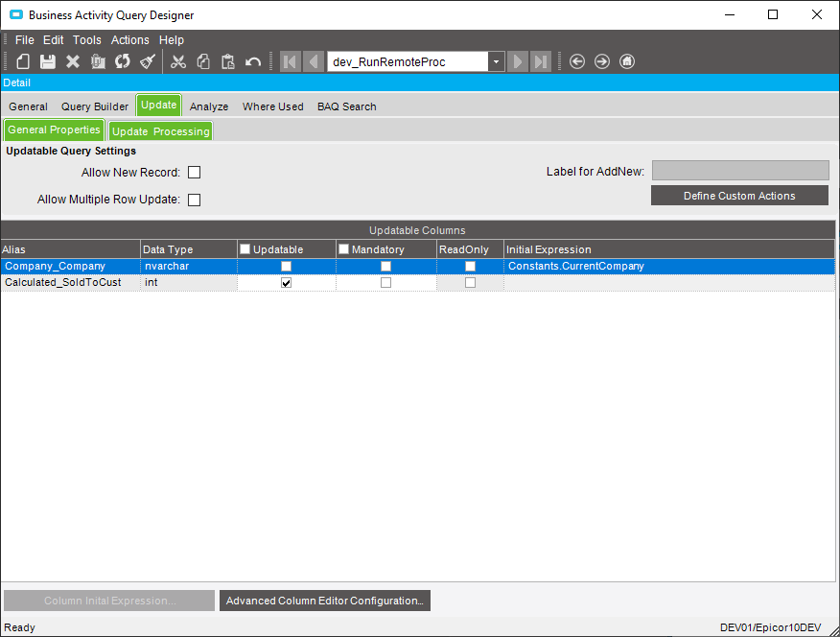Sort by the Alias column header
The height and width of the screenshot is (637, 840).
tap(70, 249)
